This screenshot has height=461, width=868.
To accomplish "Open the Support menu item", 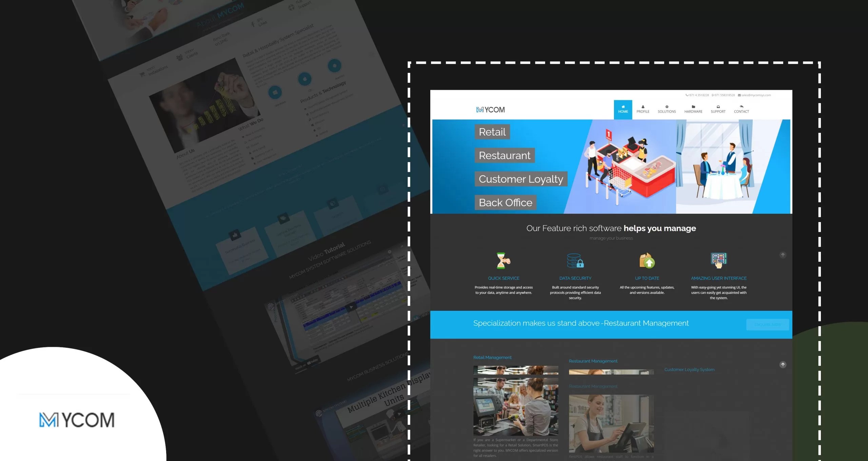I will [718, 109].
